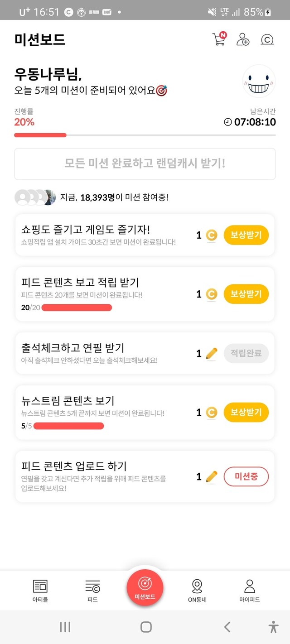290x644 pixels.
Task: Open the ON동네 location tab
Action: 197,590
